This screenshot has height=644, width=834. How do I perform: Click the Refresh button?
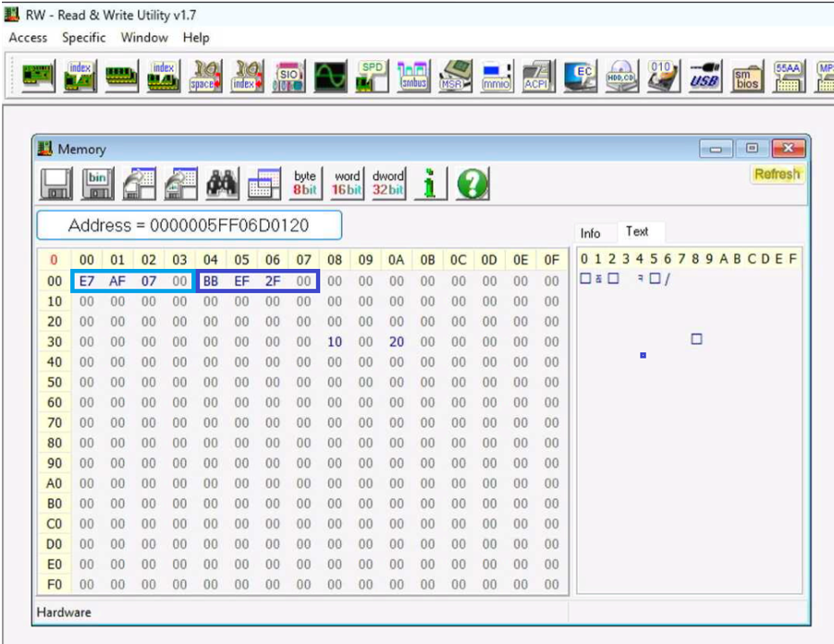point(777,174)
